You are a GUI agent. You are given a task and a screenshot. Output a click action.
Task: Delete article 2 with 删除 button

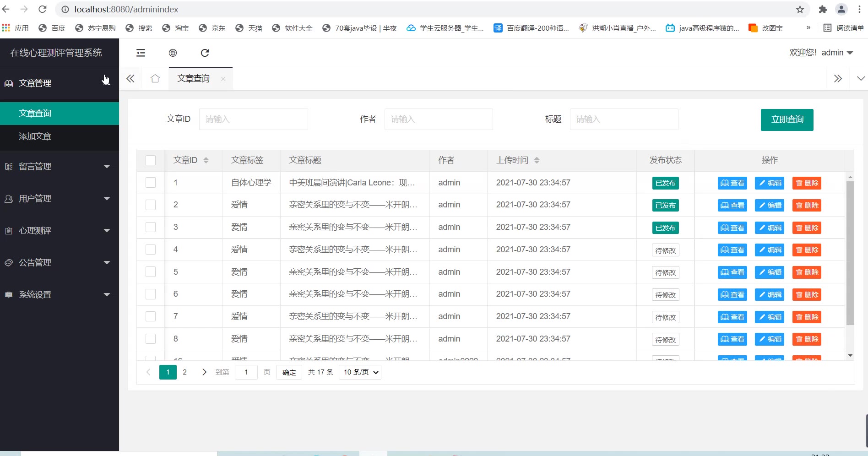click(x=807, y=206)
